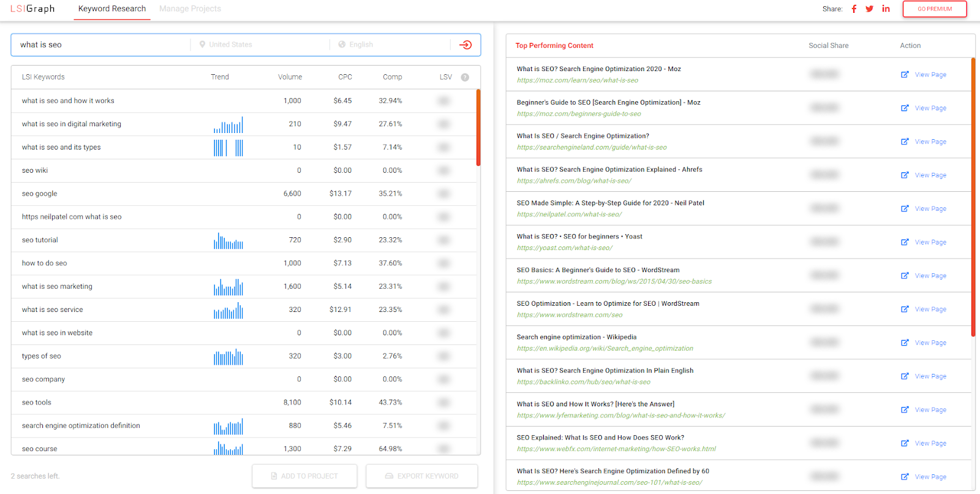980x494 pixels.
Task: Open the neilpatel.com/what-is-seo link
Action: [569, 215]
